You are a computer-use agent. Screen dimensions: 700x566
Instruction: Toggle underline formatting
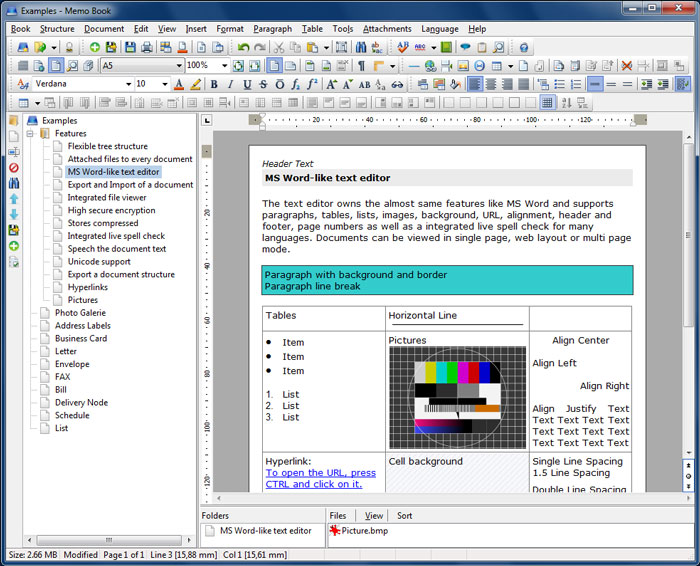pos(247,84)
